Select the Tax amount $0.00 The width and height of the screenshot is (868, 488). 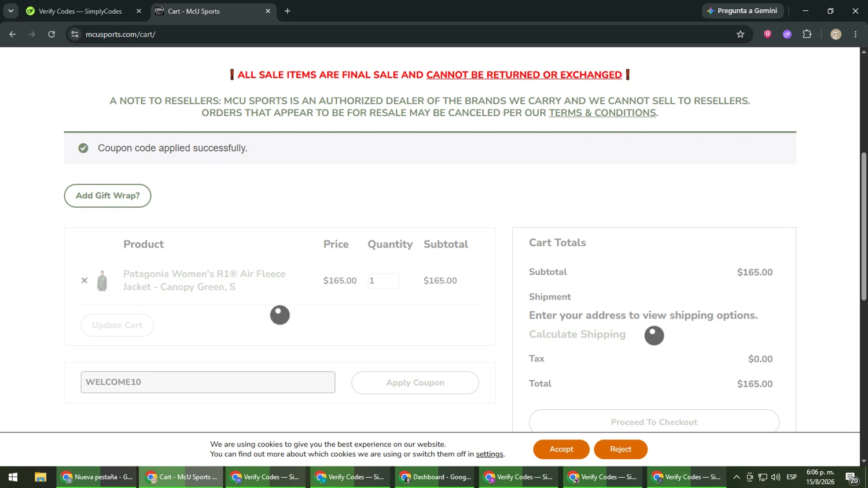760,359
